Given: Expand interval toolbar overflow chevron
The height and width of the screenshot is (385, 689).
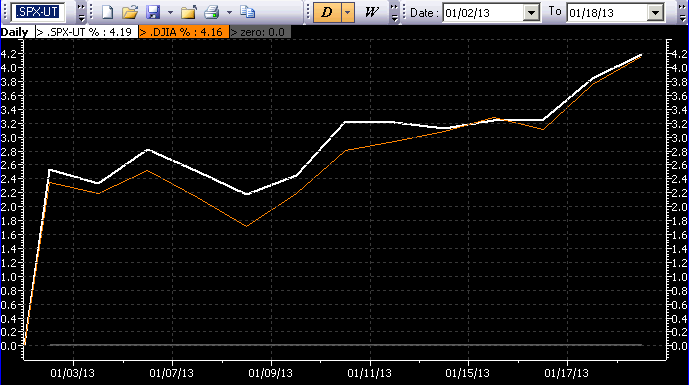Looking at the screenshot, I should [394, 12].
